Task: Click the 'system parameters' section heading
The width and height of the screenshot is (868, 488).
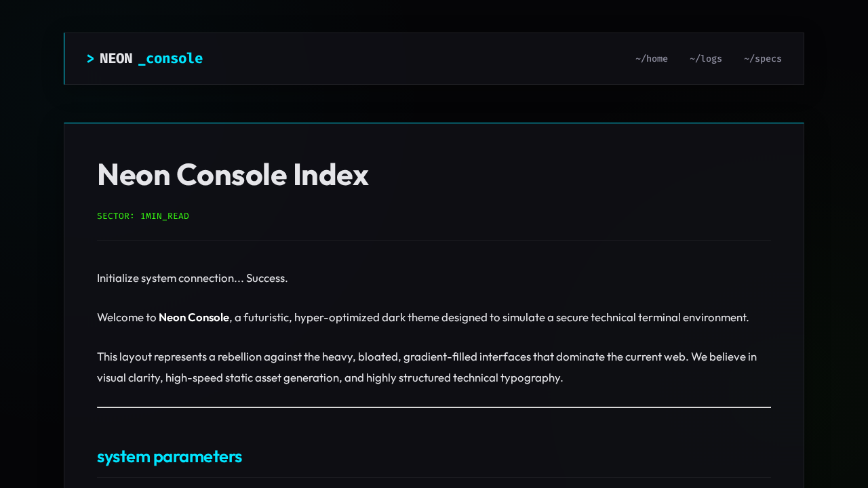Action: [x=170, y=456]
